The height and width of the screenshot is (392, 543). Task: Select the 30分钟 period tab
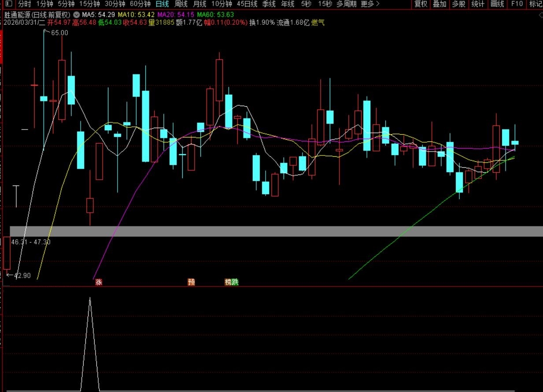coord(115,4)
